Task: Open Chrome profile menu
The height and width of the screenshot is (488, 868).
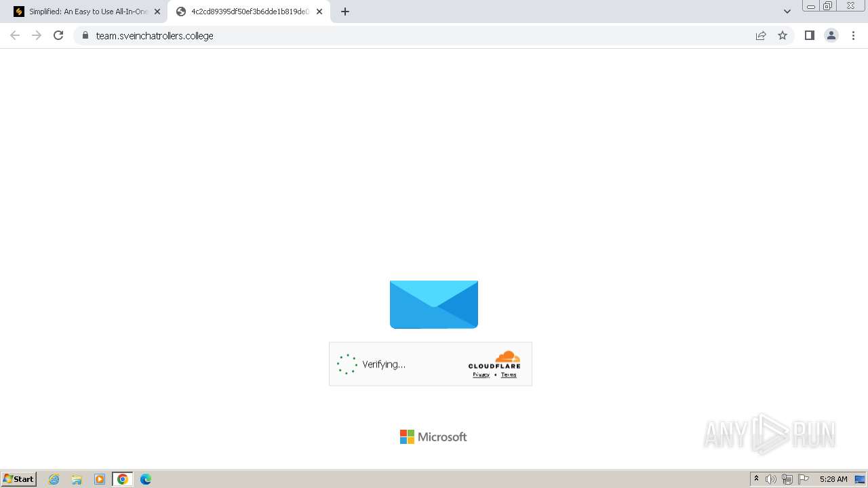Action: pos(831,35)
